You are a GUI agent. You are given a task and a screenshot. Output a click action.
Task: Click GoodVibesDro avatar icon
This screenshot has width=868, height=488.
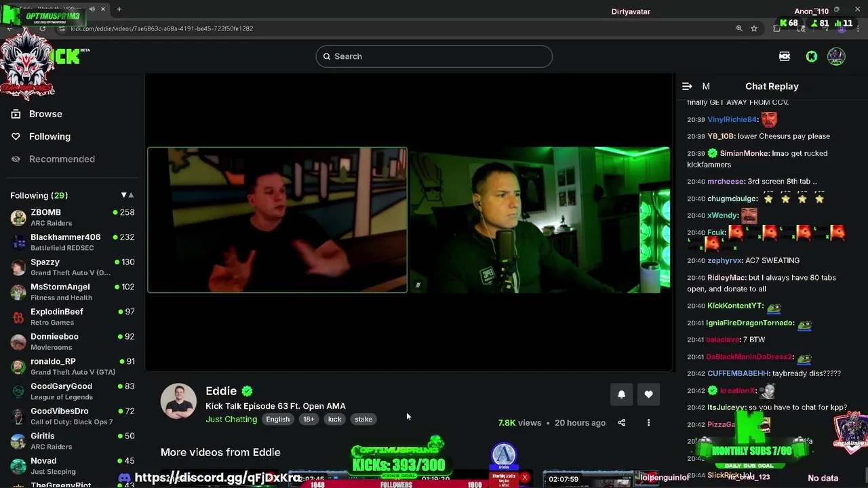coord(18,416)
